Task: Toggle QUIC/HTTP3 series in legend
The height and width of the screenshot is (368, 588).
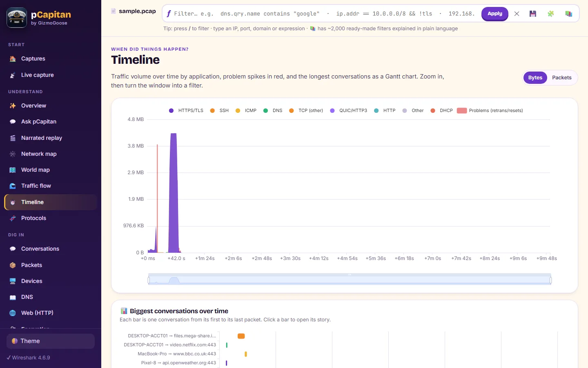Action: [x=348, y=111]
